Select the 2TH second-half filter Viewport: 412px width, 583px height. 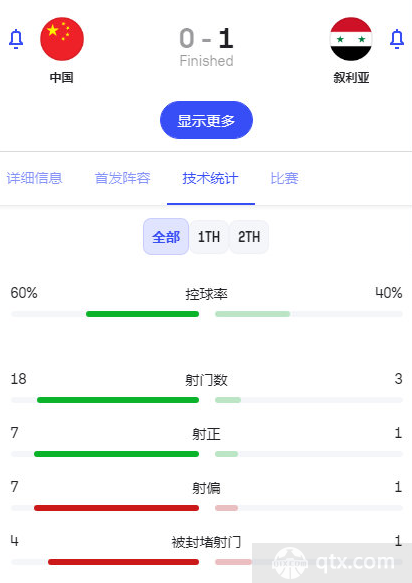[x=249, y=237]
